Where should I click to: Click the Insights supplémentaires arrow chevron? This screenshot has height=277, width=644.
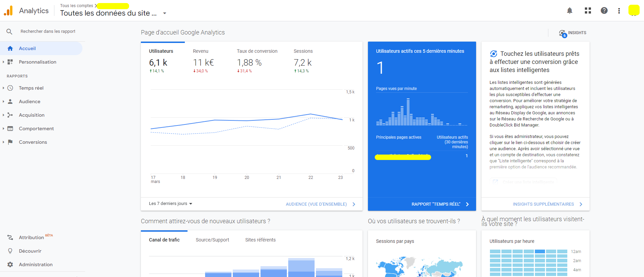(581, 204)
